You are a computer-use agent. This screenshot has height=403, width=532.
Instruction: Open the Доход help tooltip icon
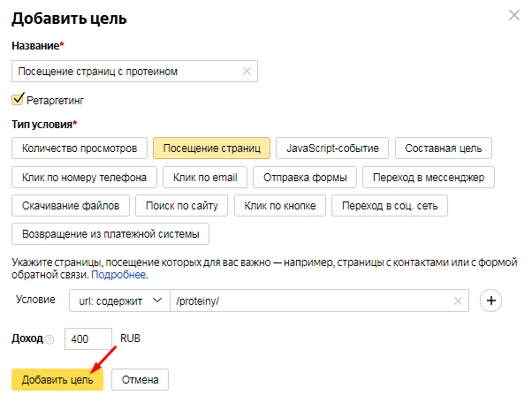49,339
